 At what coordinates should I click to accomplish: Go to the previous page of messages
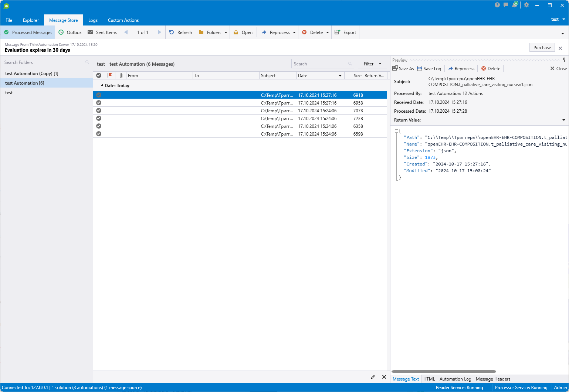pos(126,32)
